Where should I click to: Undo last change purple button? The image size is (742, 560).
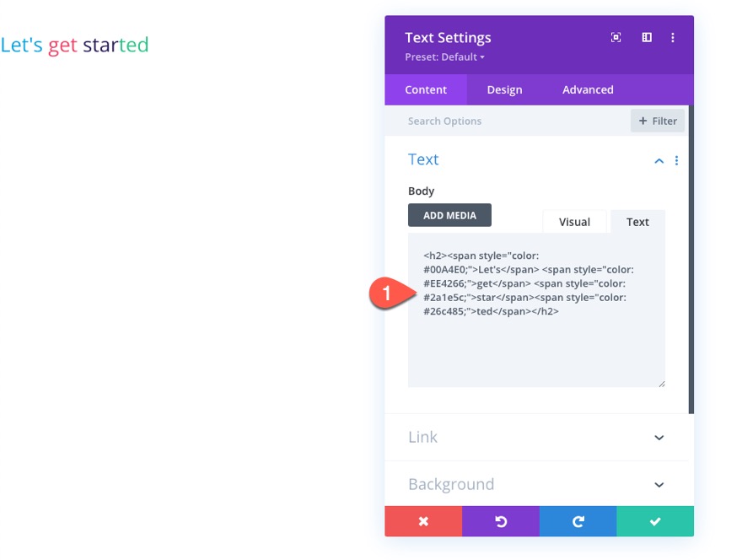501,521
